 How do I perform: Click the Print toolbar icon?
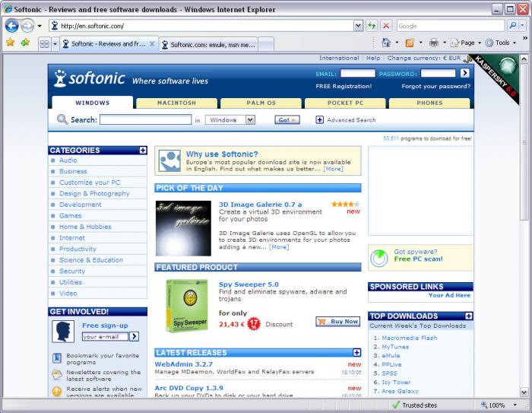[x=432, y=43]
